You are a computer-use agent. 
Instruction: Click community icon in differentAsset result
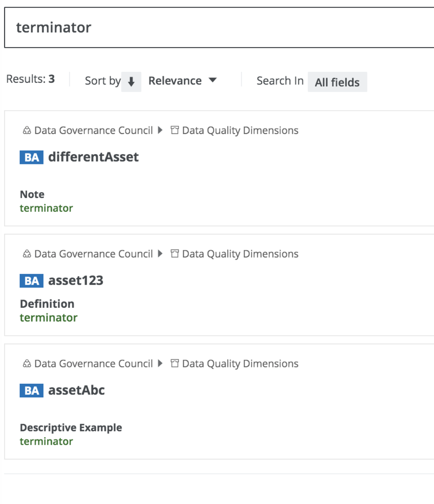[27, 131]
